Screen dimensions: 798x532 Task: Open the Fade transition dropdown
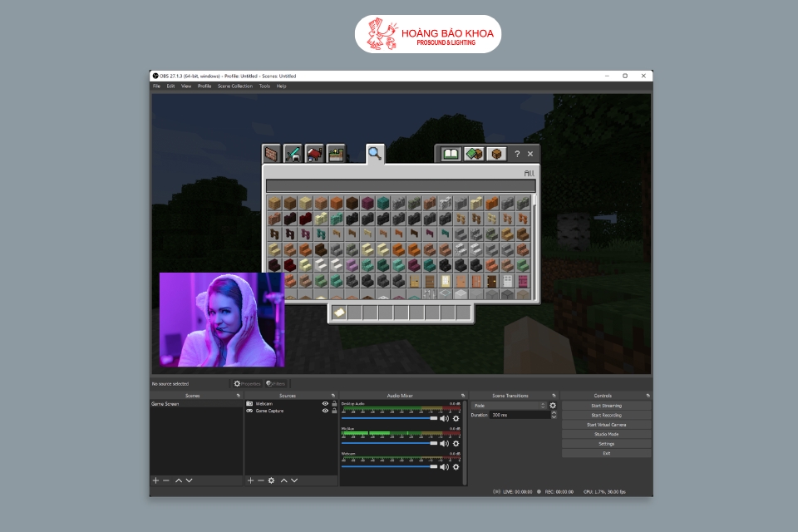pyautogui.click(x=509, y=406)
